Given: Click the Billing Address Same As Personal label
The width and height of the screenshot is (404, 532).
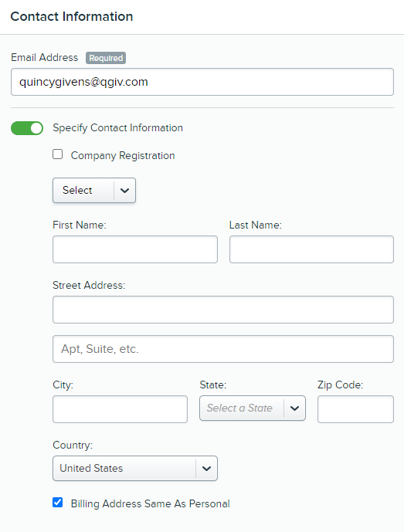Looking at the screenshot, I should 150,503.
